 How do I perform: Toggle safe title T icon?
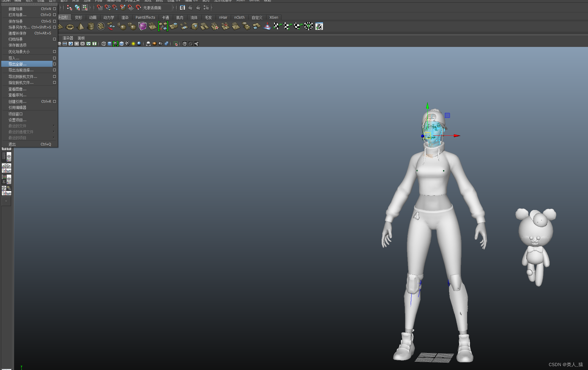click(94, 44)
